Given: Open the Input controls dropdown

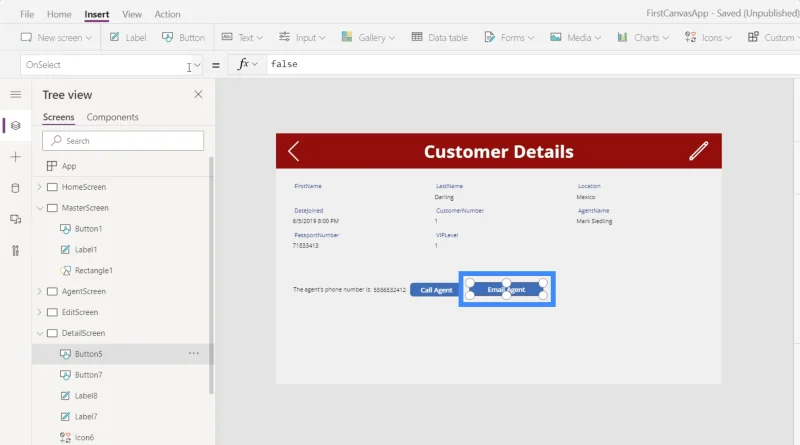Looking at the screenshot, I should (302, 37).
